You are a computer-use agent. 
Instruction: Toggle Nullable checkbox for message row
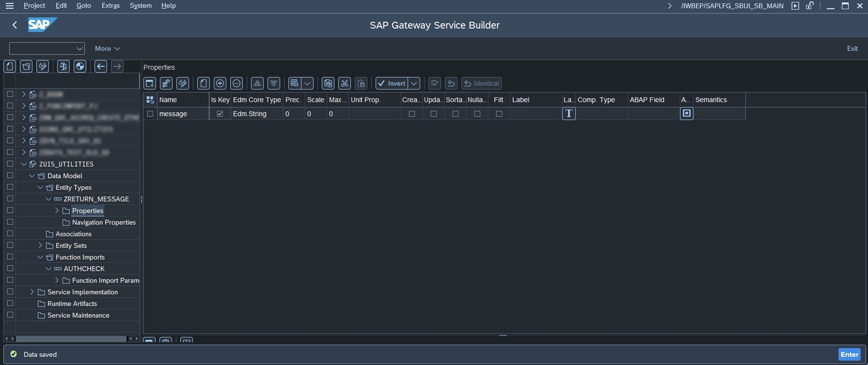(x=477, y=114)
